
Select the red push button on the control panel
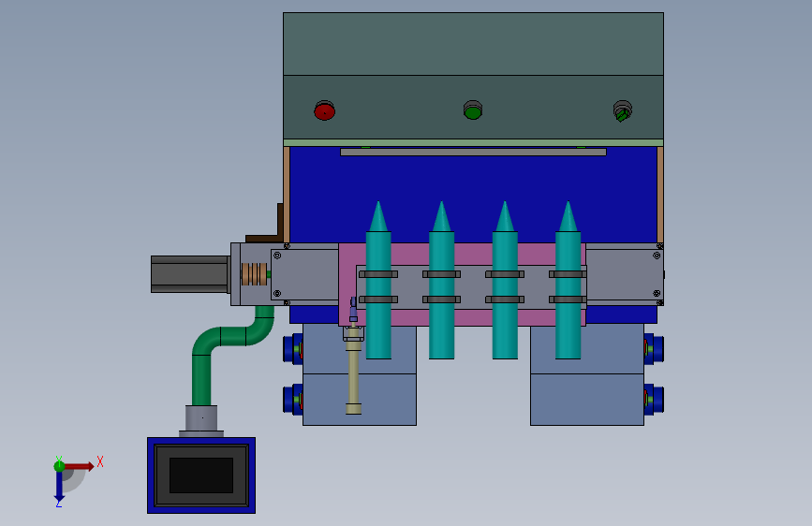(325, 110)
